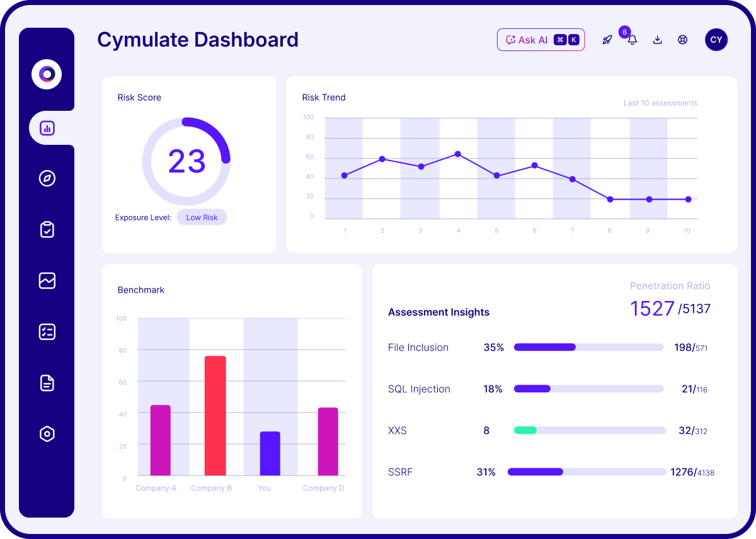Click the risk trend peak at assessment 4
756x539 pixels.
point(458,154)
